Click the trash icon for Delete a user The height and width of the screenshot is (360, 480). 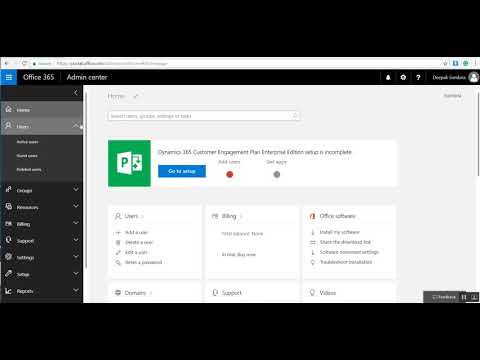[118, 242]
